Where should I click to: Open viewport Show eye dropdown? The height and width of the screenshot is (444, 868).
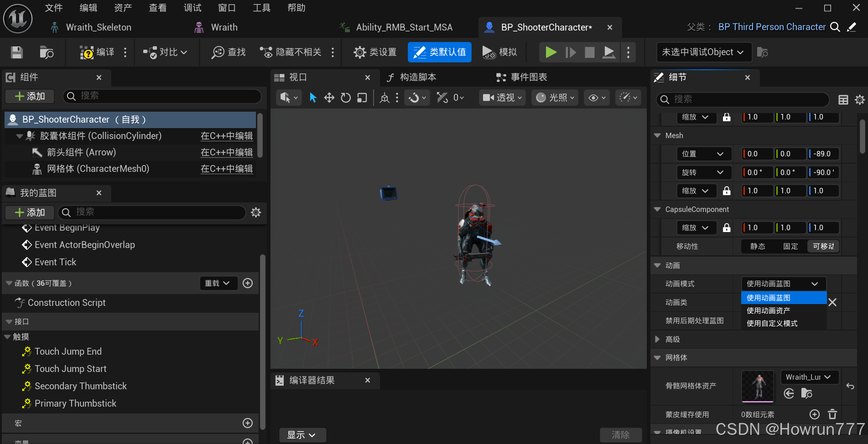tap(597, 98)
